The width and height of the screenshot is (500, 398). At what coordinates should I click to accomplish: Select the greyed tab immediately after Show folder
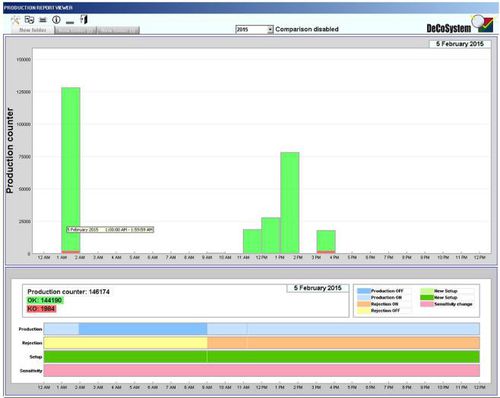[75, 30]
